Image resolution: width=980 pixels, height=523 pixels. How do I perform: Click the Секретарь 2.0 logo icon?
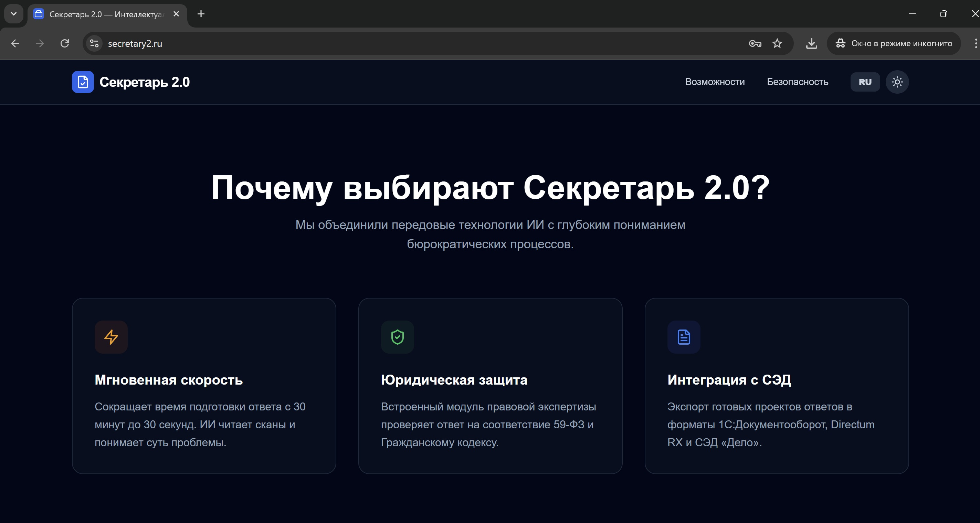pyautogui.click(x=83, y=82)
